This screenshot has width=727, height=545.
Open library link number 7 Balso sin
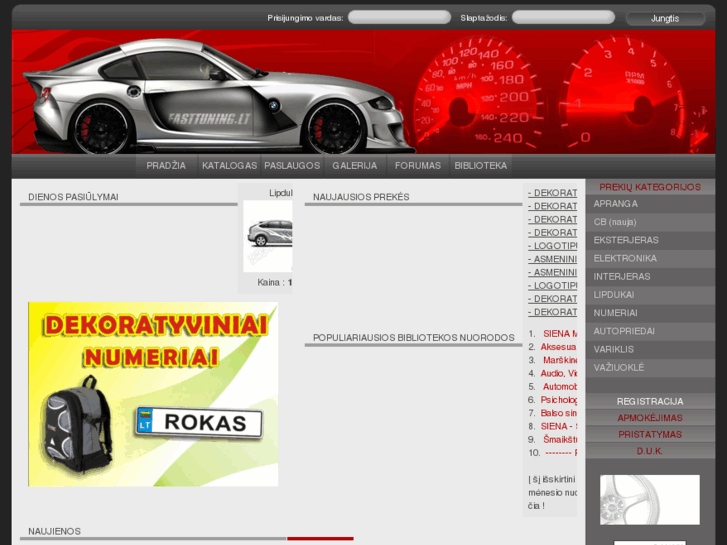(559, 413)
